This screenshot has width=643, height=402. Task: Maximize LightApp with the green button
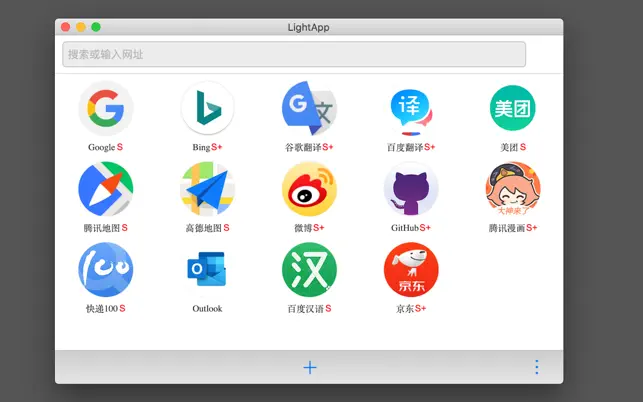pyautogui.click(x=96, y=27)
